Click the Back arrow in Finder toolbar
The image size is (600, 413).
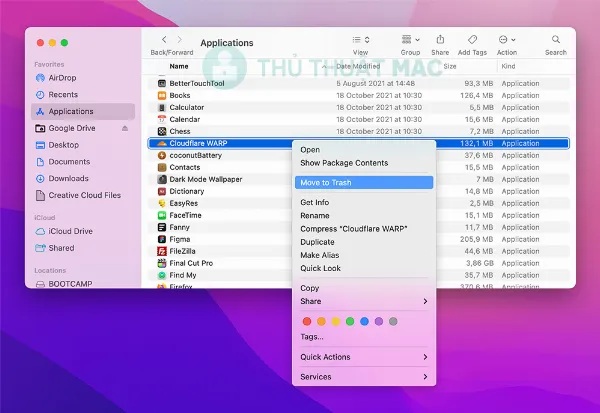tap(164, 39)
